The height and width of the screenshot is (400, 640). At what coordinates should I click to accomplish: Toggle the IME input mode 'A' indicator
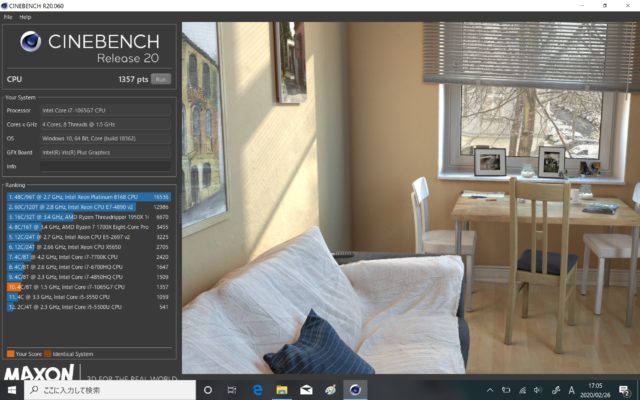(x=571, y=390)
